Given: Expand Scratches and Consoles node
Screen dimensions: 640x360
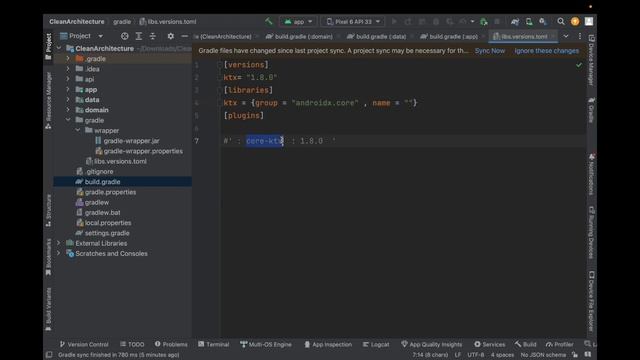Looking at the screenshot, I should 59,253.
